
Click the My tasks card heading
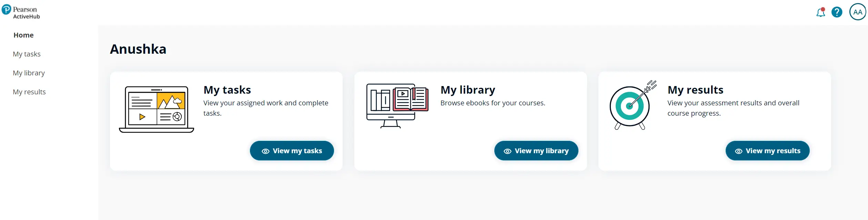point(227,90)
